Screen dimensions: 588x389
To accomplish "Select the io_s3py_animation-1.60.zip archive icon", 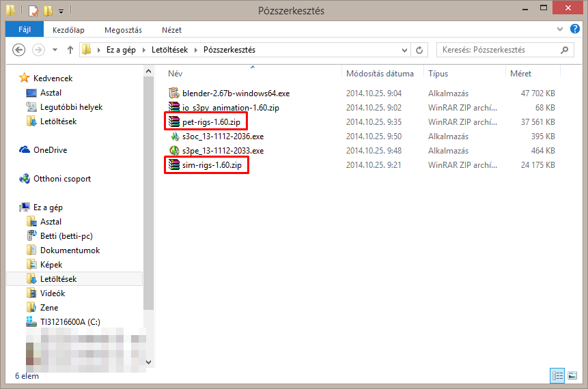I will pos(174,107).
